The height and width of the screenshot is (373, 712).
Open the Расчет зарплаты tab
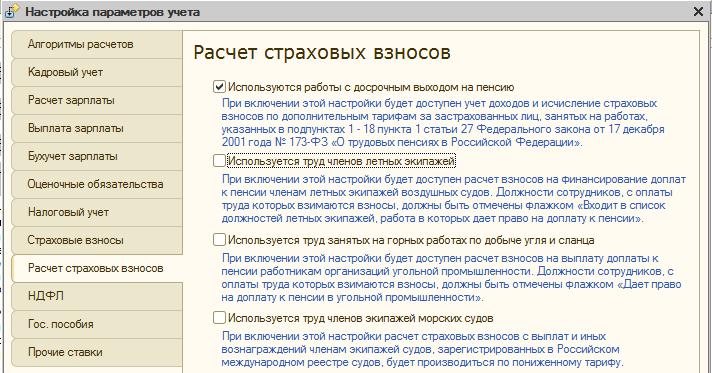[97, 100]
